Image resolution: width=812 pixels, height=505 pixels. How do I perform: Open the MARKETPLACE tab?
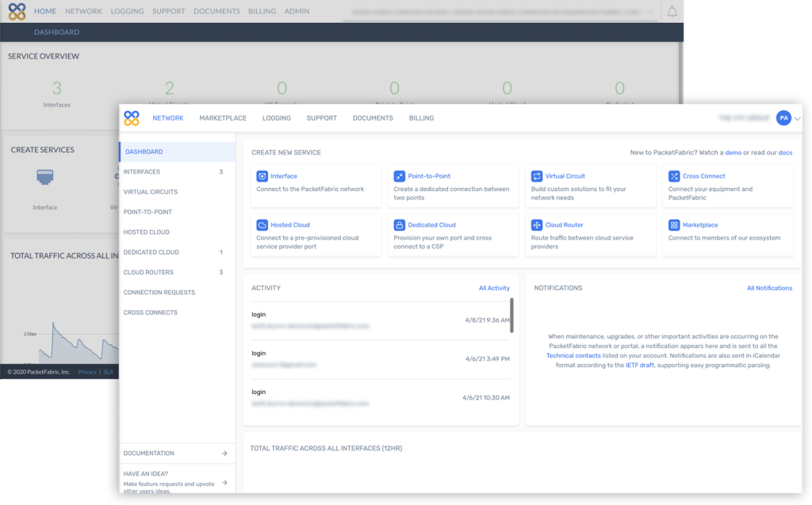(x=223, y=118)
